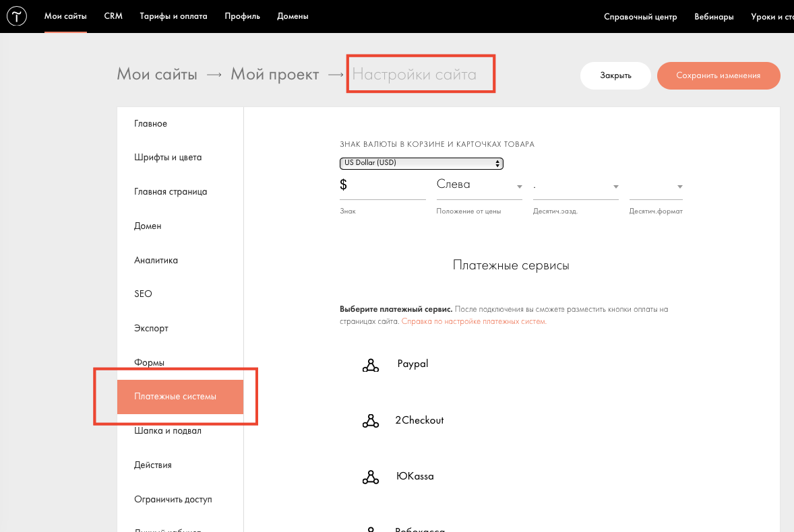Open the Десятич.формат dropdown
The image size is (794, 532).
tap(656, 187)
